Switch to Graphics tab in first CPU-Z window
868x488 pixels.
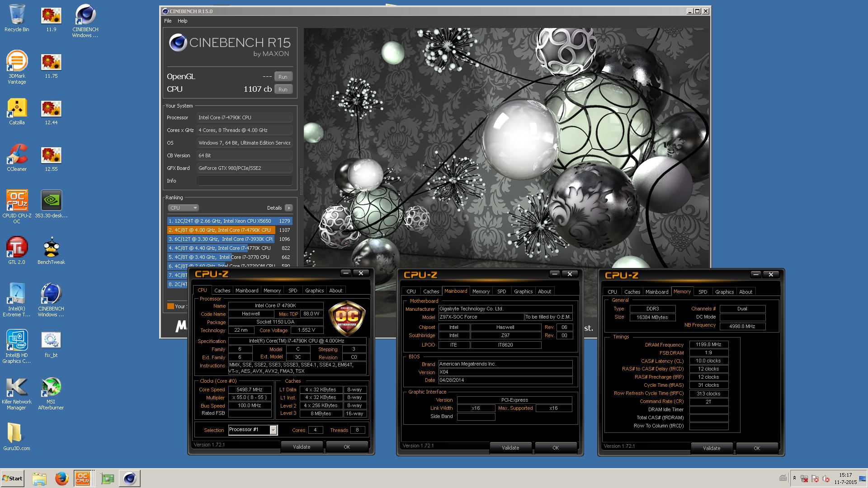point(314,291)
